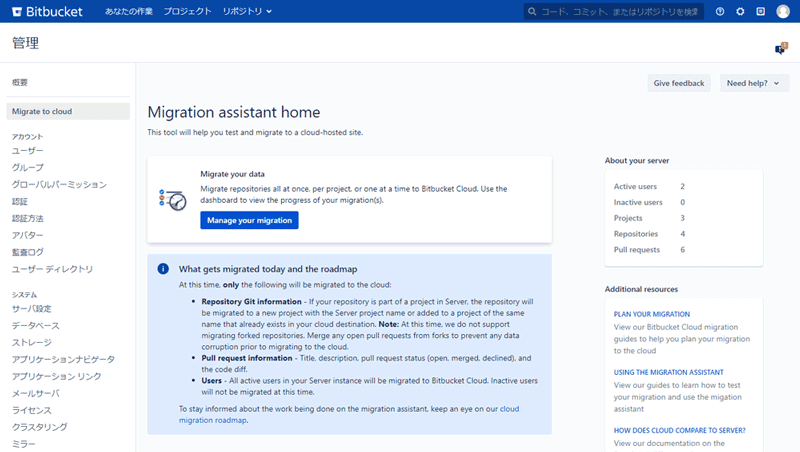Open サーバ設定 in sidebar
The image size is (800, 452).
coord(32,309)
